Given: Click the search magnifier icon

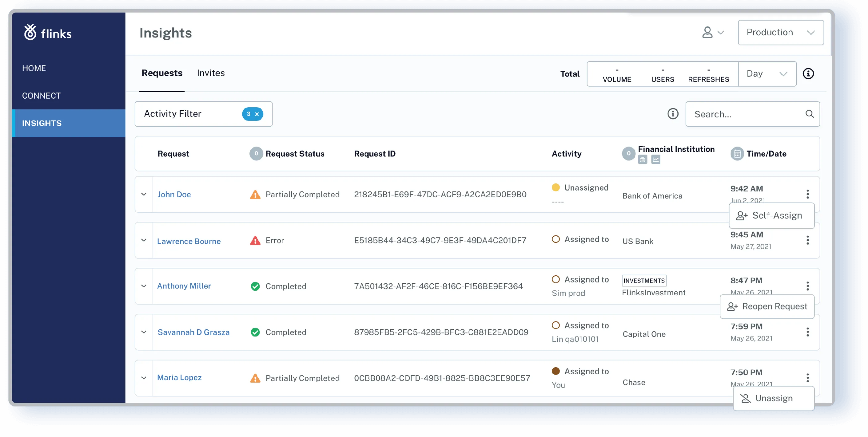Looking at the screenshot, I should tap(809, 114).
